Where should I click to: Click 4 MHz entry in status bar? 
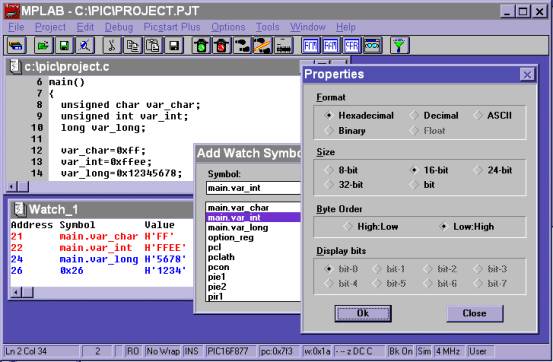pos(447,351)
